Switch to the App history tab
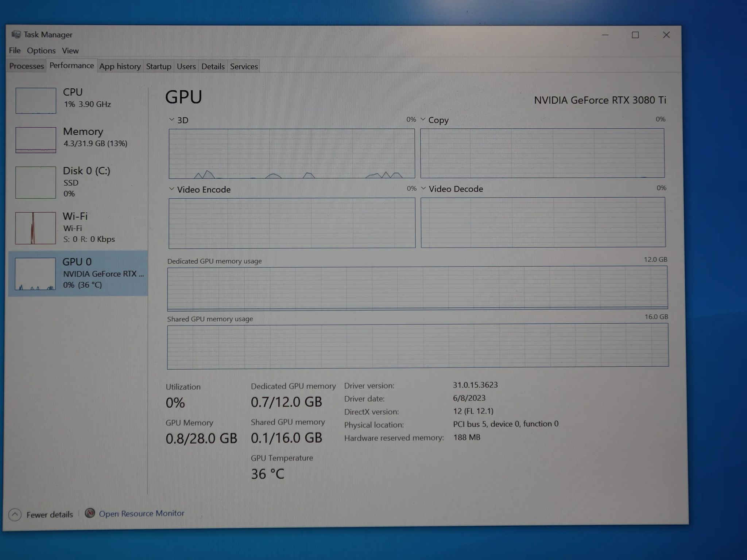The height and width of the screenshot is (560, 747). pyautogui.click(x=120, y=66)
